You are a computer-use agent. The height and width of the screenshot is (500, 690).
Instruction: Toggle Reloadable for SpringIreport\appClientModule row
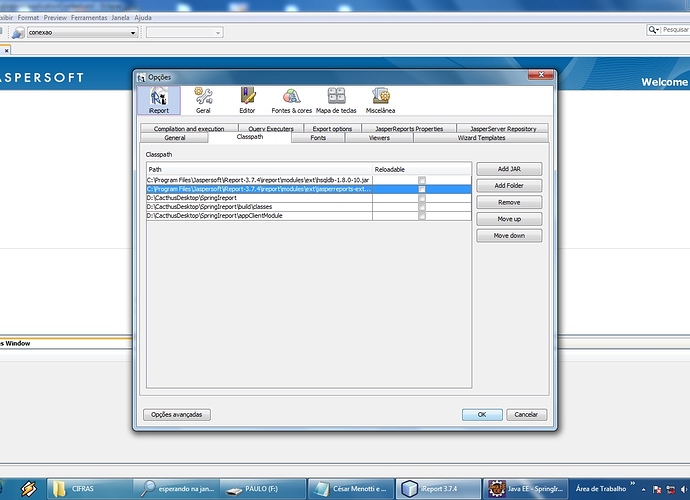[422, 216]
